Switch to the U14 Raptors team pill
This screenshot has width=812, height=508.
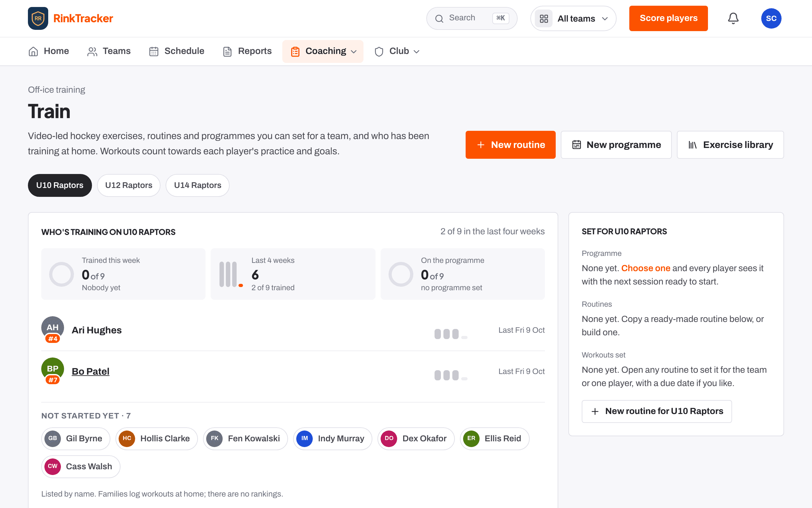(198, 185)
